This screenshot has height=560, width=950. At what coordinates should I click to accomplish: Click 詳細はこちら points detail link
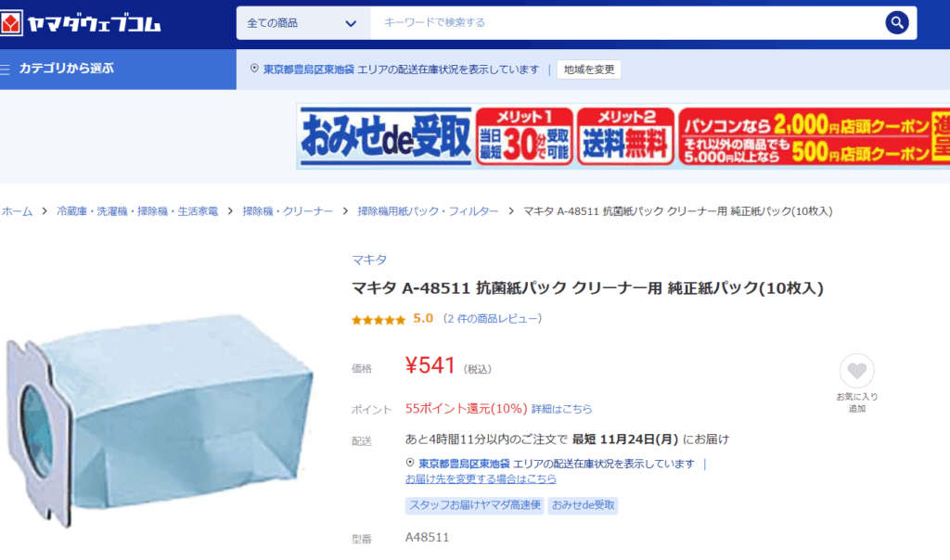point(561,409)
